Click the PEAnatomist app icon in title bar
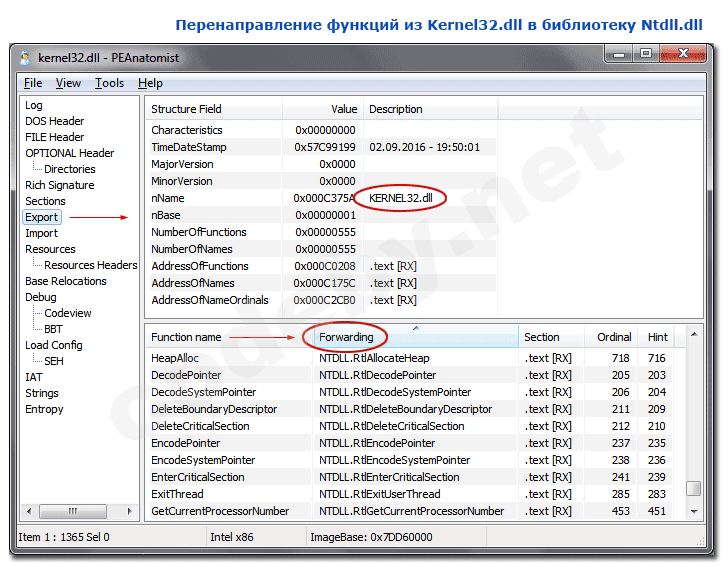This screenshot has width=728, height=567. coord(27,58)
